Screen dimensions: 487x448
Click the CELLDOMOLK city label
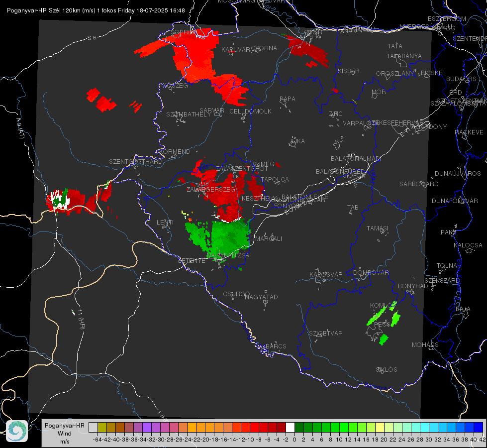[250, 112]
